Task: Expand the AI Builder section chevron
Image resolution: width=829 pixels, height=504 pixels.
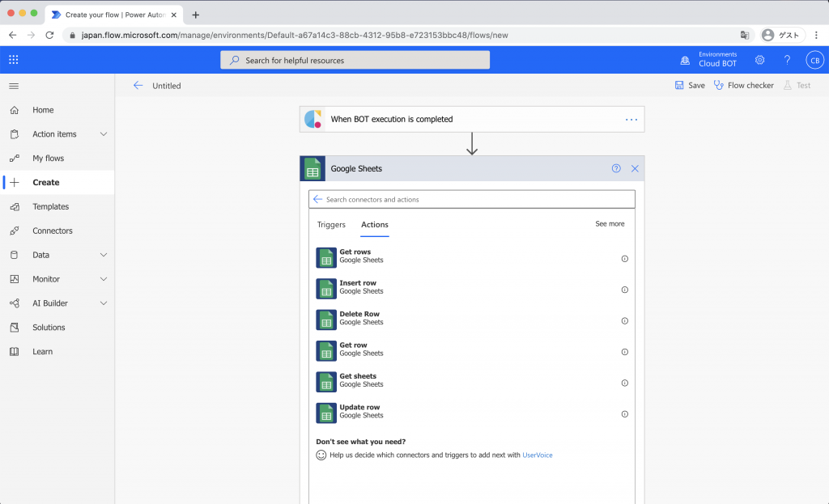Action: tap(104, 303)
